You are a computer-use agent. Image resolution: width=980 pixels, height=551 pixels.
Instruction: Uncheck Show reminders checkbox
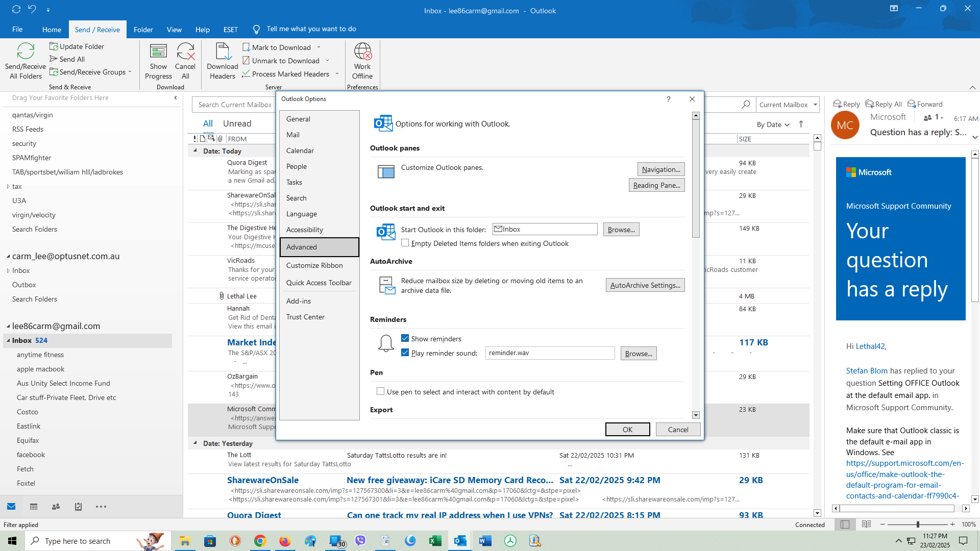[x=405, y=338]
